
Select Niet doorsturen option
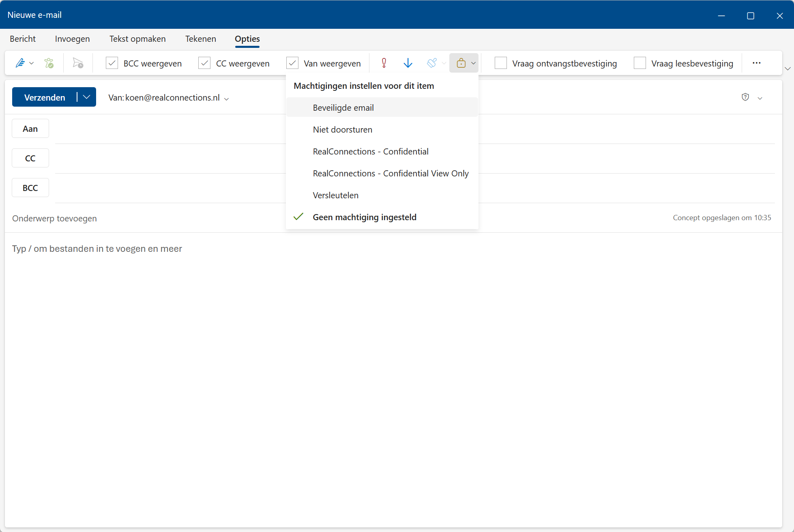pyautogui.click(x=382, y=129)
